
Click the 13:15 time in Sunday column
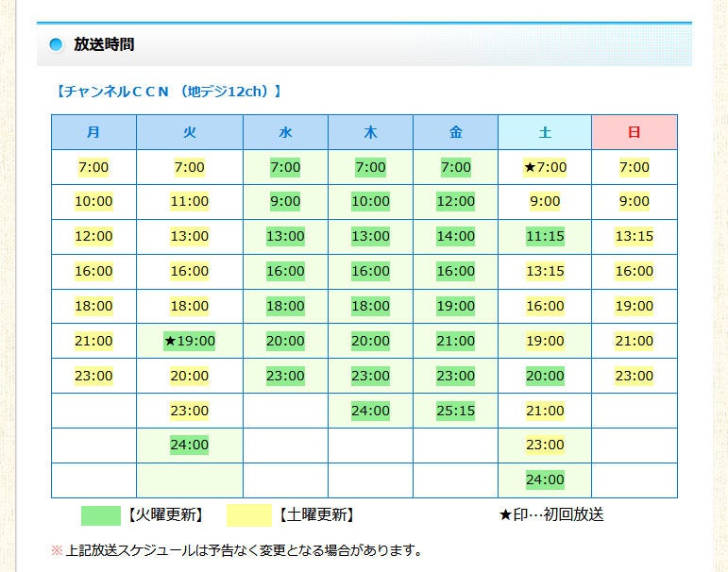point(635,236)
